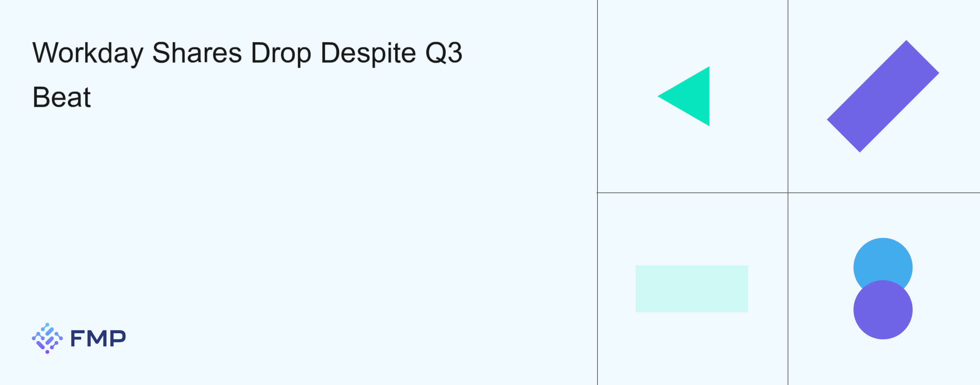The width and height of the screenshot is (980, 385).
Task: Click the pale mint rectangle
Action: click(692, 289)
